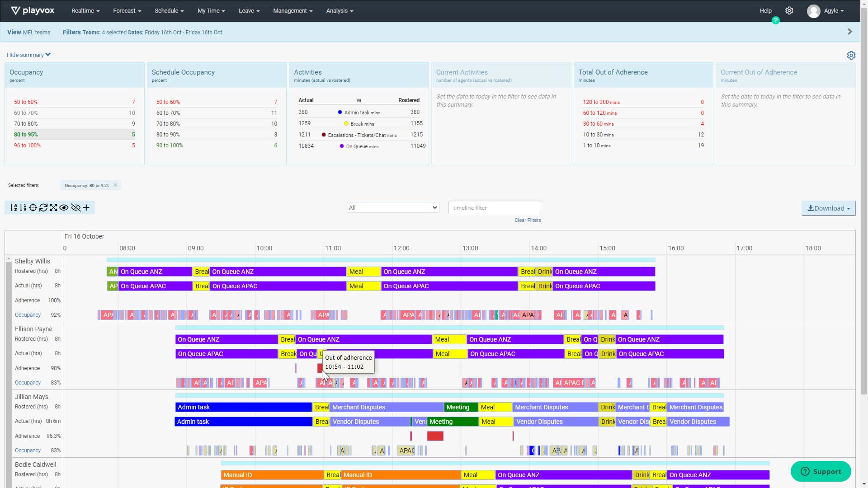The image size is (868, 488).
Task: Open the All timeline dropdown
Action: 392,207
